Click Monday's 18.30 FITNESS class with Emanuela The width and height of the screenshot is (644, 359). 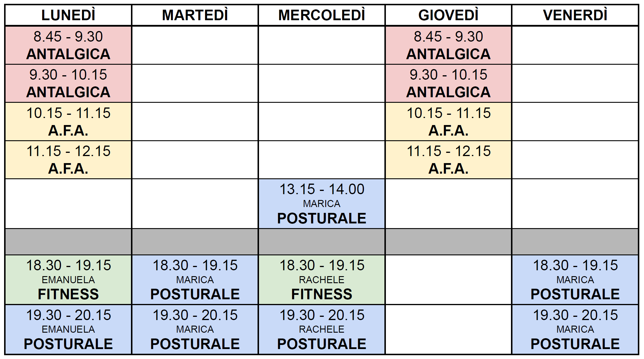coord(68,280)
